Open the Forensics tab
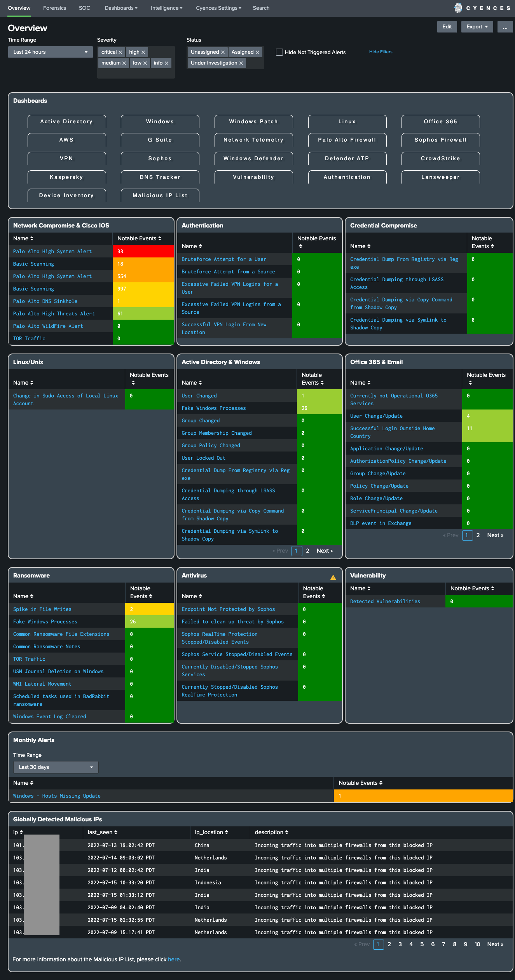This screenshot has width=515, height=980. click(x=55, y=8)
